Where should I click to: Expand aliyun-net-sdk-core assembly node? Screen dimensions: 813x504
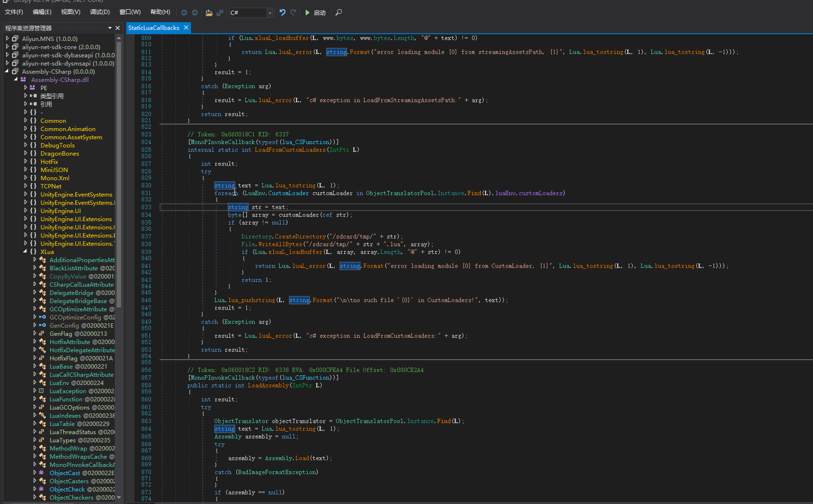(7, 47)
